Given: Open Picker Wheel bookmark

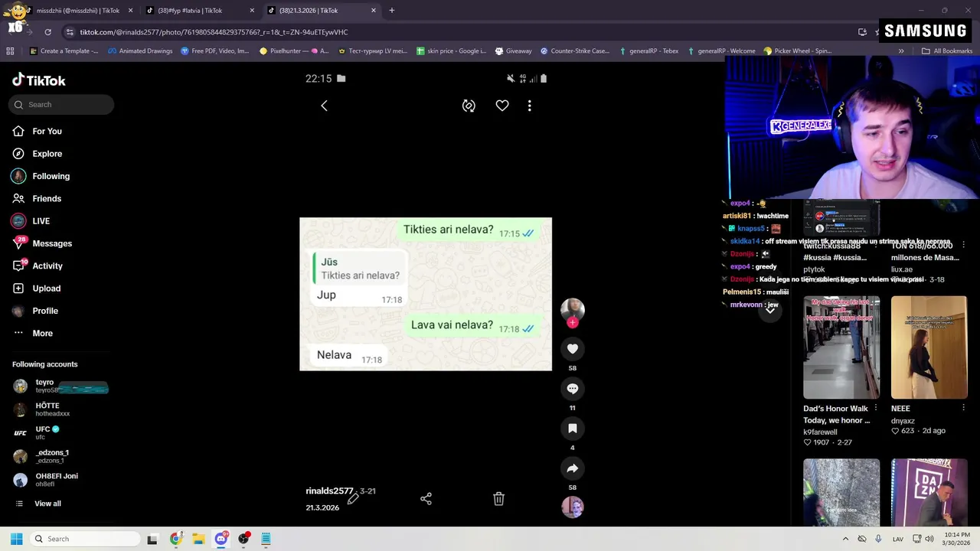Looking at the screenshot, I should (x=798, y=51).
